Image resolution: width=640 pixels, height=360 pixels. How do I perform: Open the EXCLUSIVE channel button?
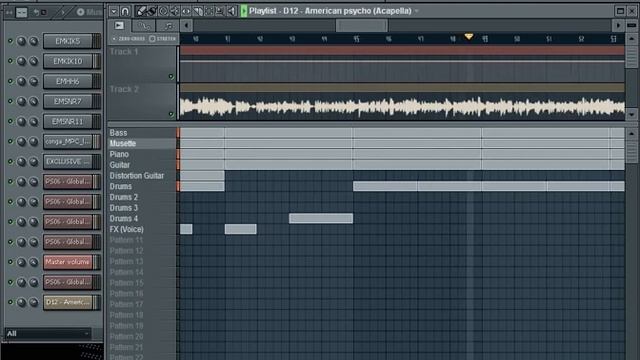[x=68, y=161]
